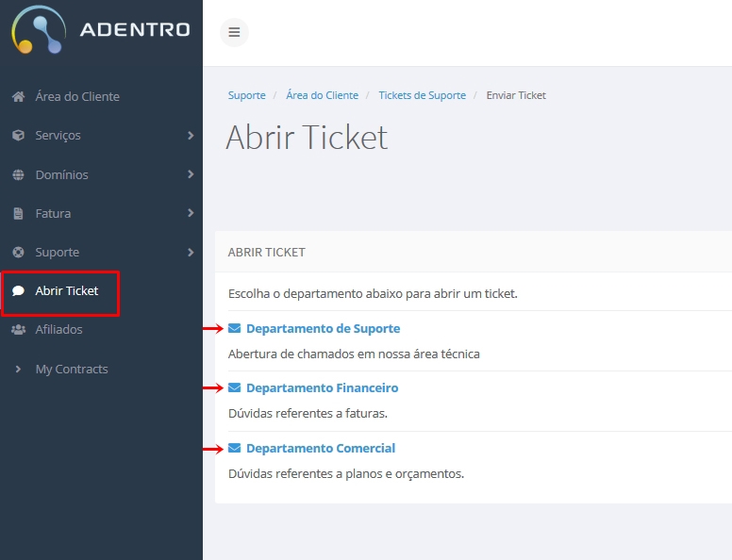Open the Departamento de Suporte link

pyautogui.click(x=323, y=328)
